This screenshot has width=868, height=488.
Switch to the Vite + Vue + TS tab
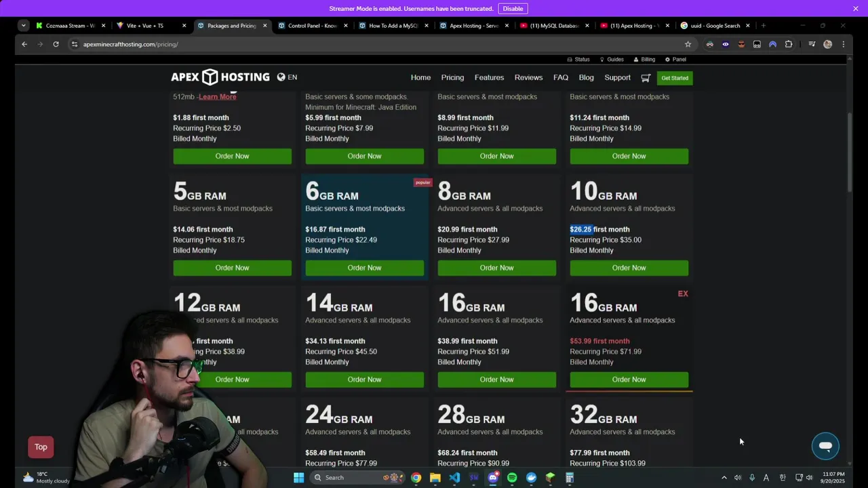point(151,26)
